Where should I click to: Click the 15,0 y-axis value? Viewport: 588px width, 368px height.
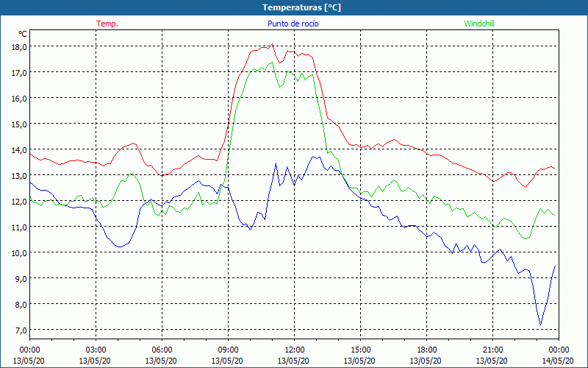tap(19, 124)
